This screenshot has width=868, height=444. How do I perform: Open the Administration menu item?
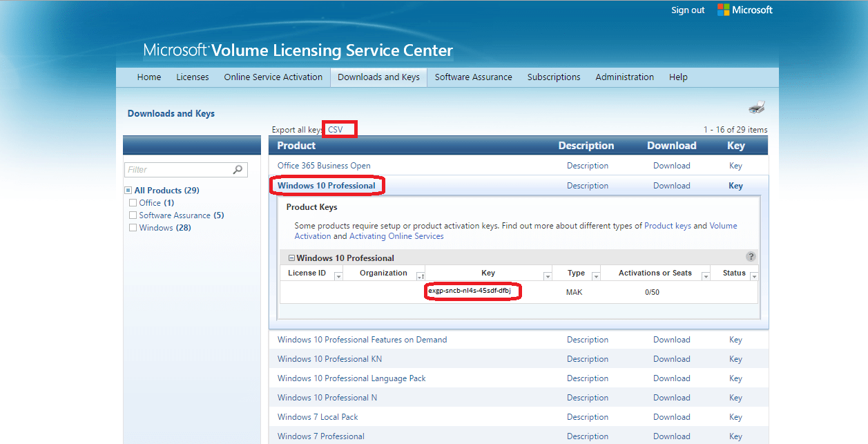(624, 77)
